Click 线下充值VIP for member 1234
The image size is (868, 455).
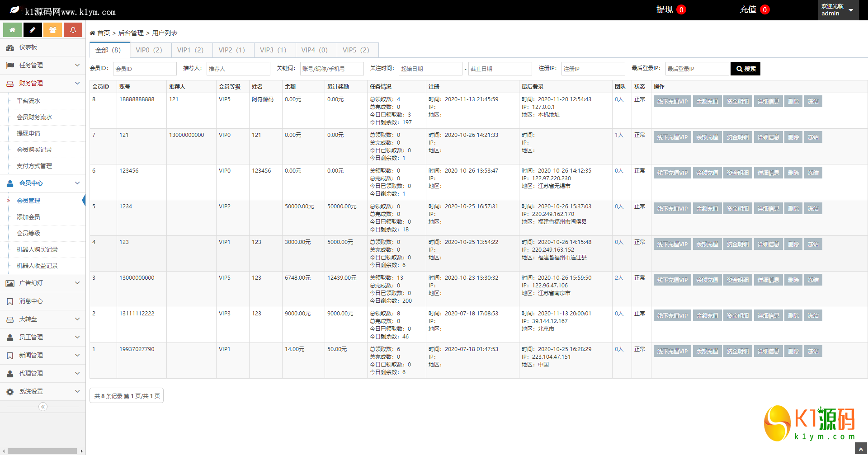pos(672,208)
